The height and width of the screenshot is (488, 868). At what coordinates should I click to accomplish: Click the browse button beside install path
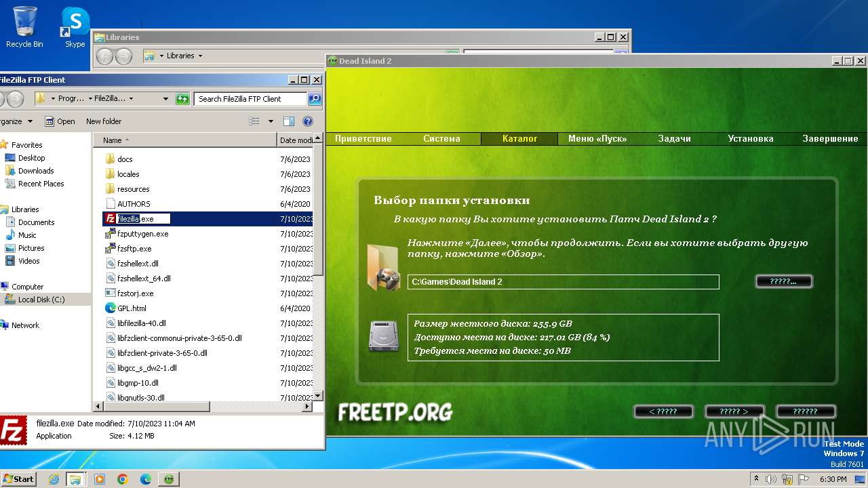pos(783,281)
